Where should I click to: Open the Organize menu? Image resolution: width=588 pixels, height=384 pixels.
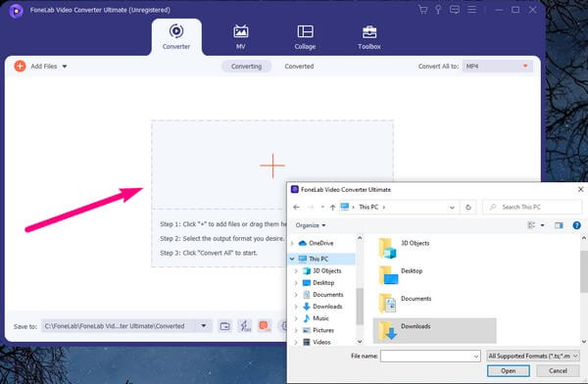click(x=310, y=225)
